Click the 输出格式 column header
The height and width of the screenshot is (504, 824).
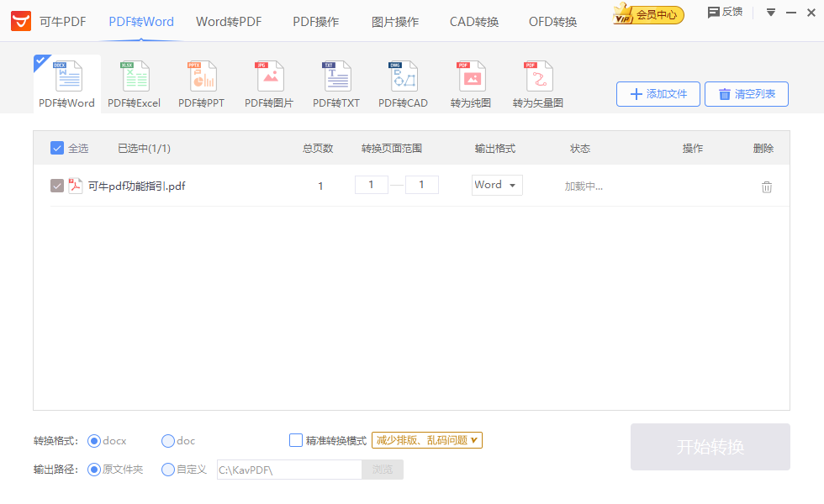pos(495,149)
